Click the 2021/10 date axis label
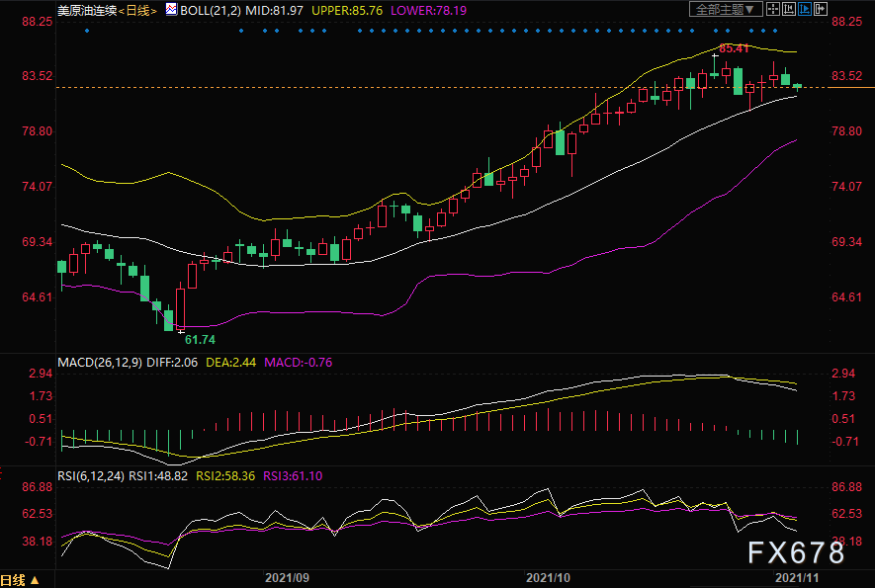 click(548, 578)
